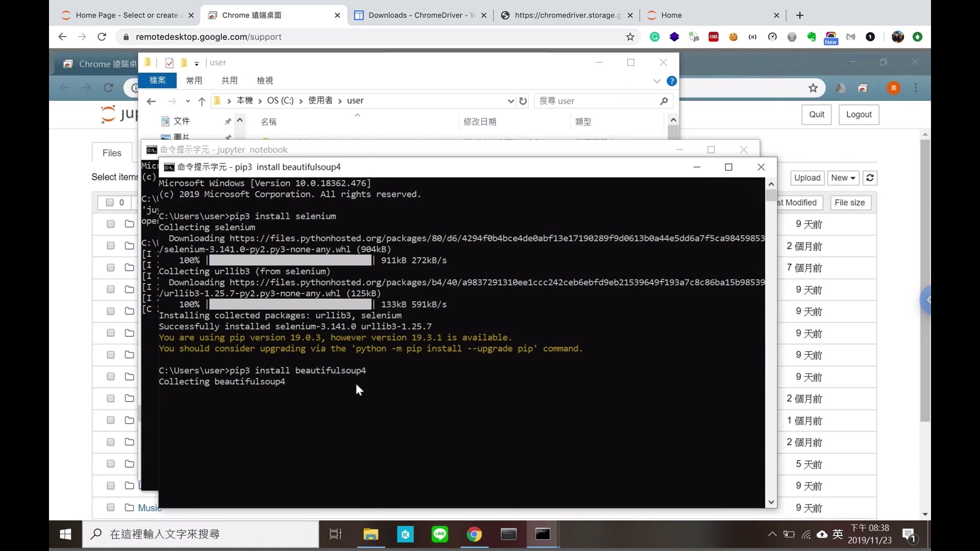Check the box next to Music folder
980x551 pixels.
click(111, 507)
